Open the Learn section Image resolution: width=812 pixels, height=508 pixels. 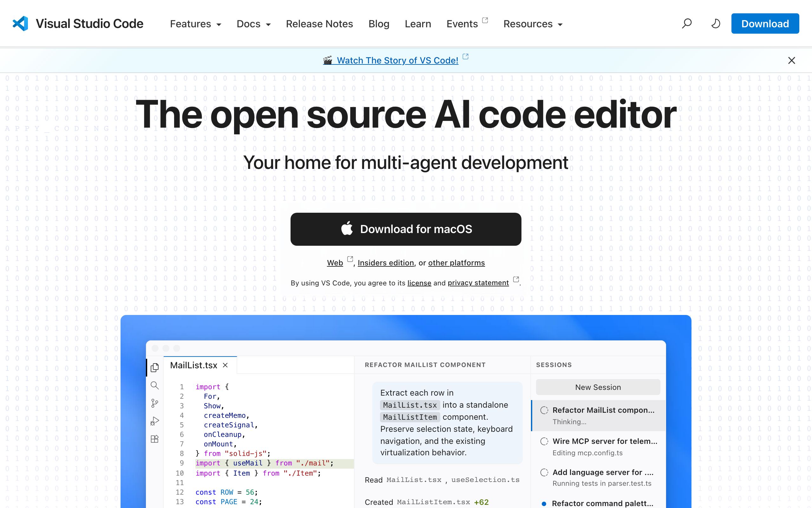click(x=418, y=24)
